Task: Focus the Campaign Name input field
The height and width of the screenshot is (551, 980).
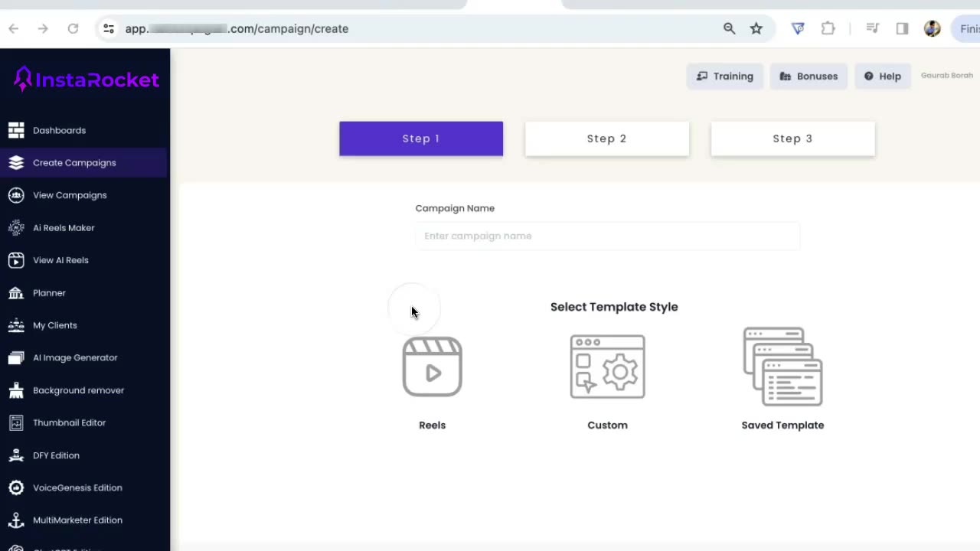Action: (x=607, y=236)
